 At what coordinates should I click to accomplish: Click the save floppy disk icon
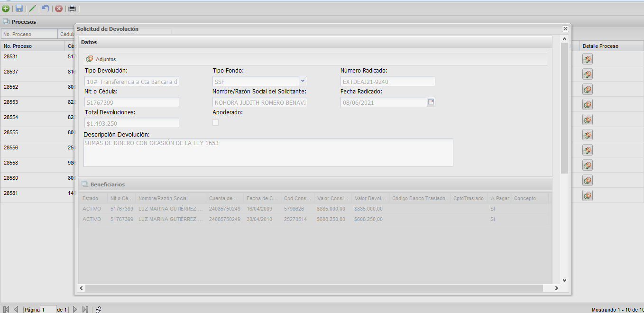point(19,8)
